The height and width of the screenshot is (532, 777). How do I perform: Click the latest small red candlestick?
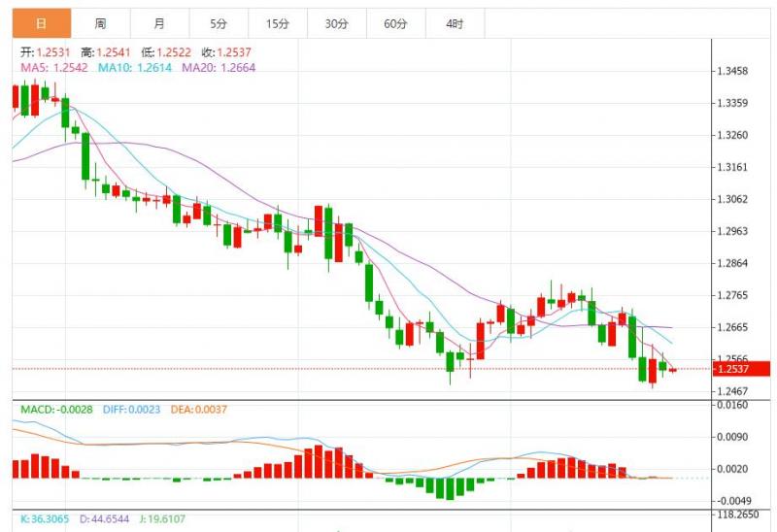(672, 370)
